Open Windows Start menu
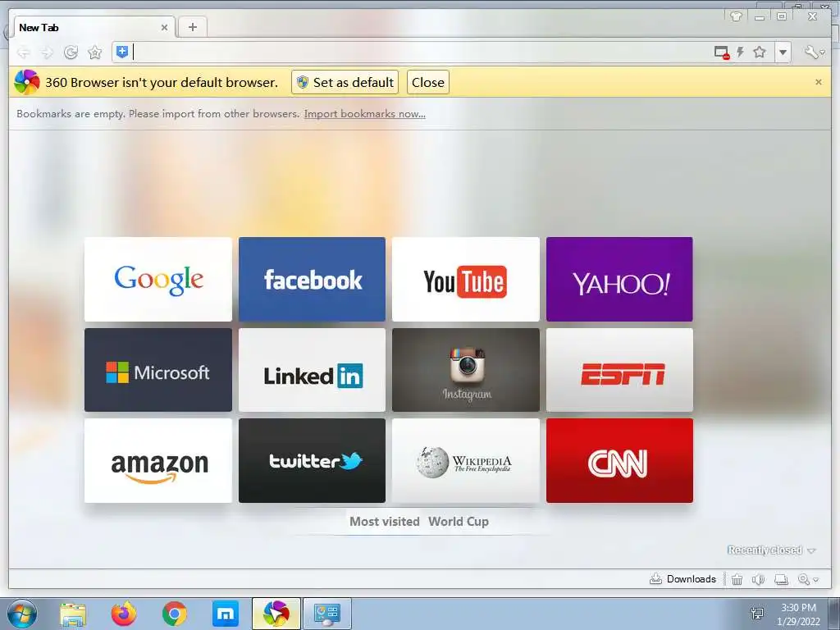This screenshot has height=630, width=840. tap(22, 614)
